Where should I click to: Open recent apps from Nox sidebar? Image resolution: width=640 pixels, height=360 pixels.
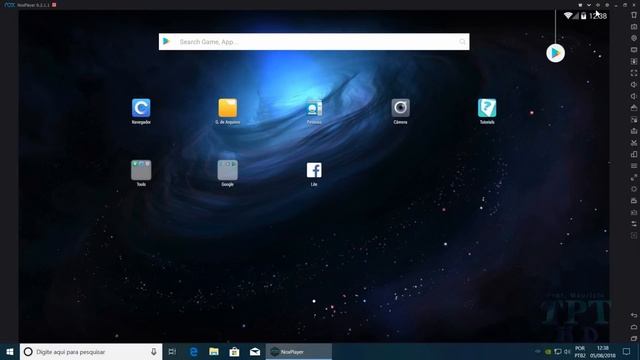tap(634, 339)
